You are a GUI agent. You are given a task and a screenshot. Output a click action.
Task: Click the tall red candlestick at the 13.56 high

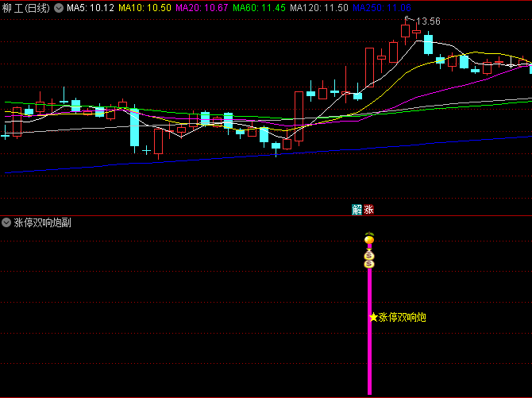pos(405,31)
